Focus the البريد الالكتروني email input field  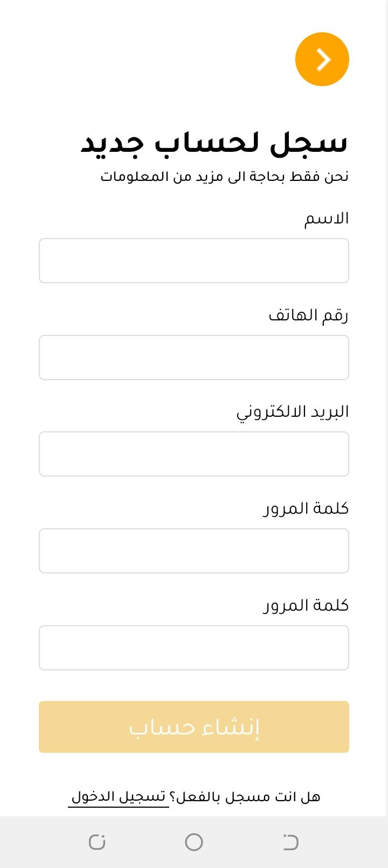coord(194,454)
